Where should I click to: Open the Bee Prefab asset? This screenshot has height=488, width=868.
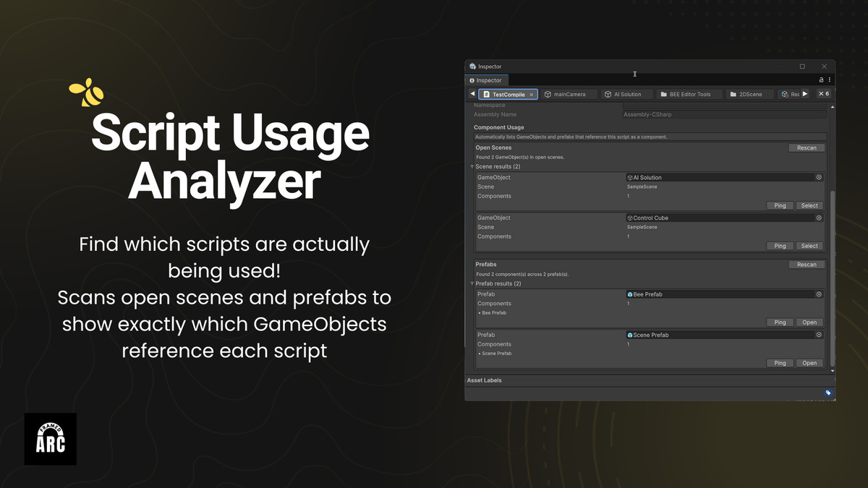[x=809, y=322]
